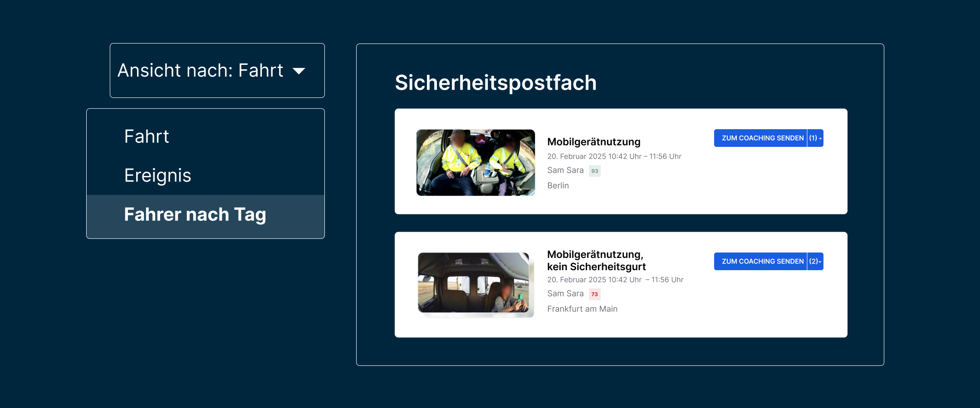Click driver name Sam Sara in Berlin card
The image size is (980, 408).
(565, 170)
